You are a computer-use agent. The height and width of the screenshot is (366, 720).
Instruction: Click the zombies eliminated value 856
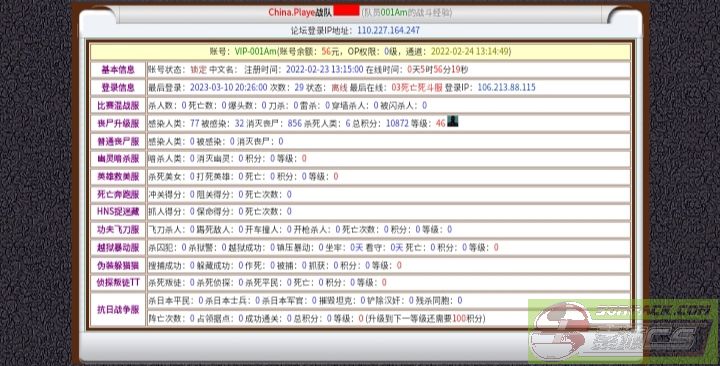click(x=295, y=124)
